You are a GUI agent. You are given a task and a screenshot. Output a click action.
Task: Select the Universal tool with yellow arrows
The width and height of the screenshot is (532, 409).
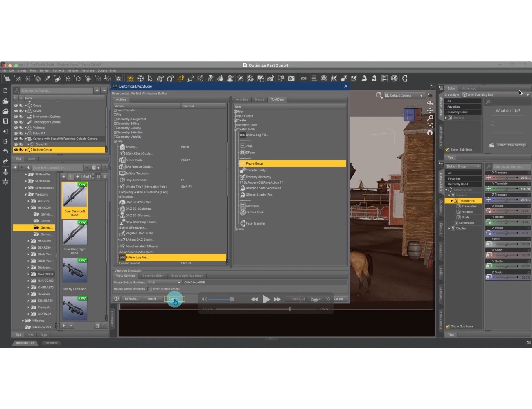coord(180,79)
